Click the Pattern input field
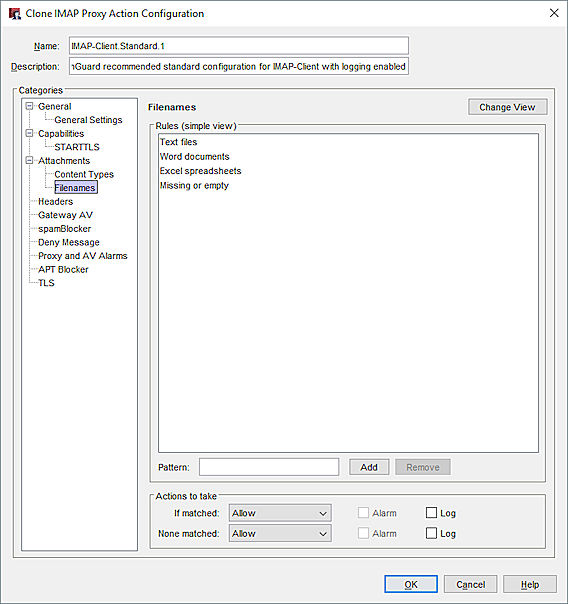 [269, 467]
